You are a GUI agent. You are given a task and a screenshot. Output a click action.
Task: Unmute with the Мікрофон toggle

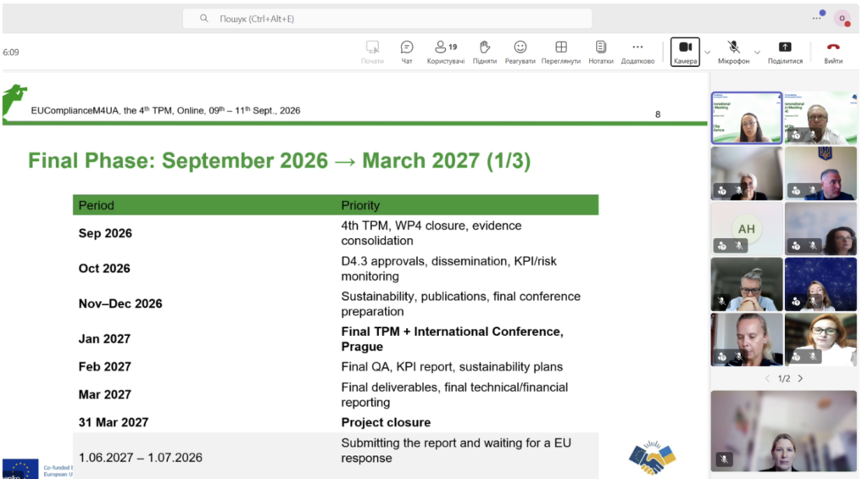coord(733,52)
